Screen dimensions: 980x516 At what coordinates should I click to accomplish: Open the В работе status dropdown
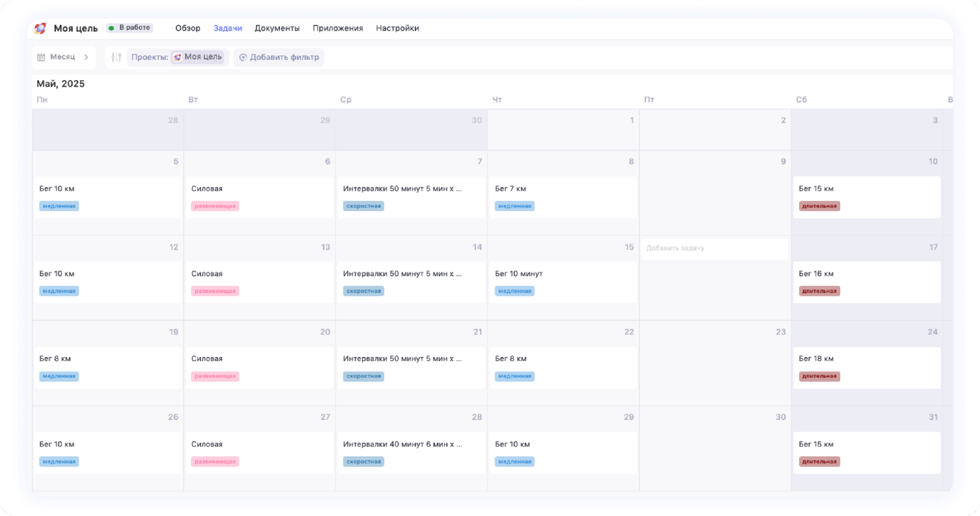coord(130,28)
